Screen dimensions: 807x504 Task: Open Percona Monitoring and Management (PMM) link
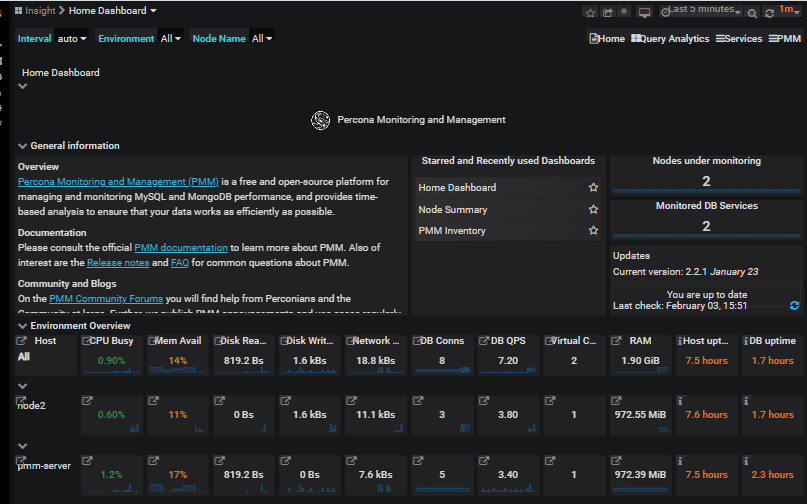point(118,182)
